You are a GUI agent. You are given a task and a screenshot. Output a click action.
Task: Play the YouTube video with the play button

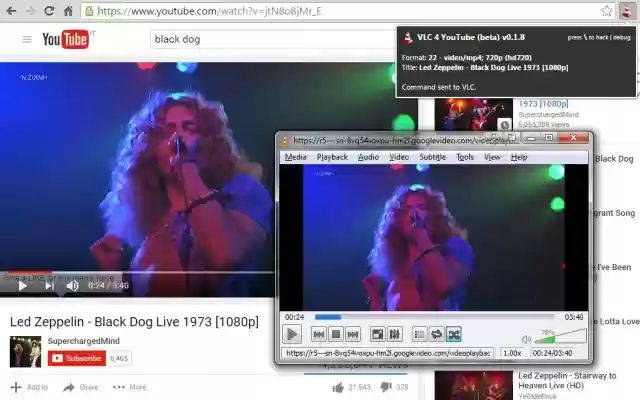22,286
